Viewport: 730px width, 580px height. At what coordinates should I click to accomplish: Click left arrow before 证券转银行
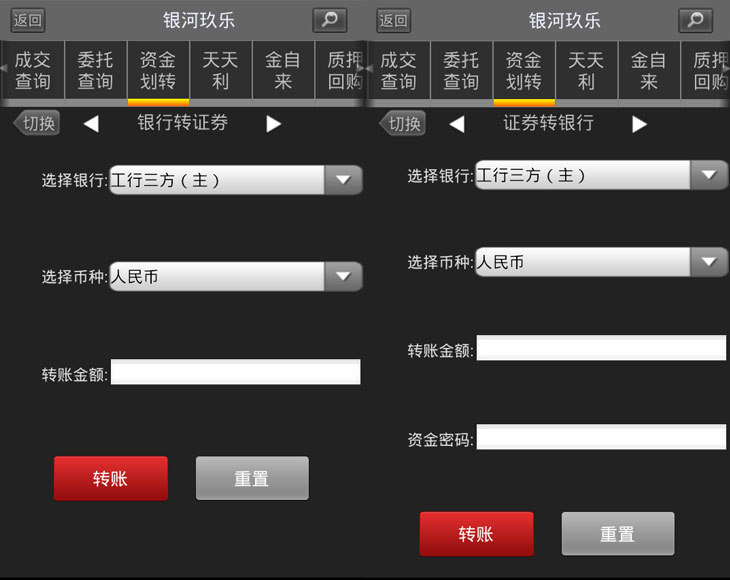click(x=457, y=124)
